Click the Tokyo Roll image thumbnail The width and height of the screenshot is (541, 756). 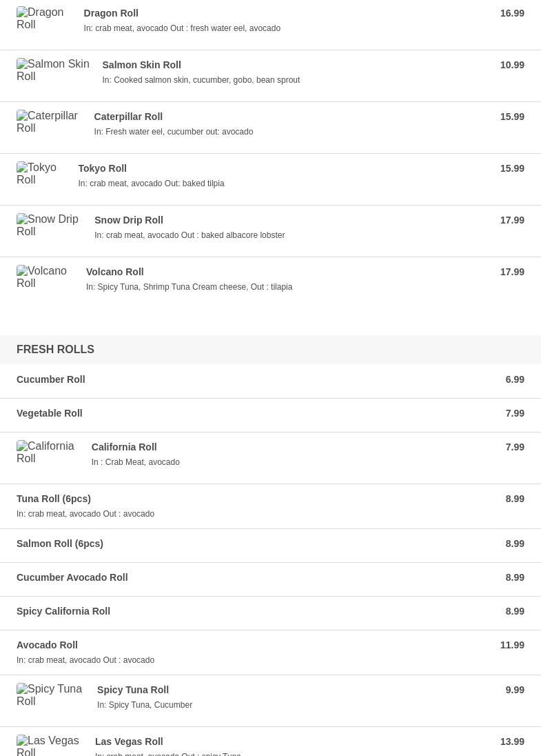point(41,174)
